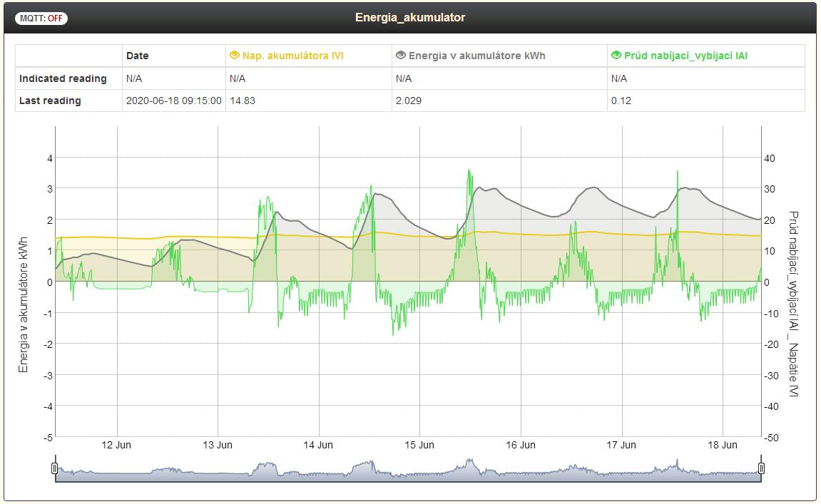Click the 16 Jun axis label
Screen dimensions: 821x504
point(521,445)
